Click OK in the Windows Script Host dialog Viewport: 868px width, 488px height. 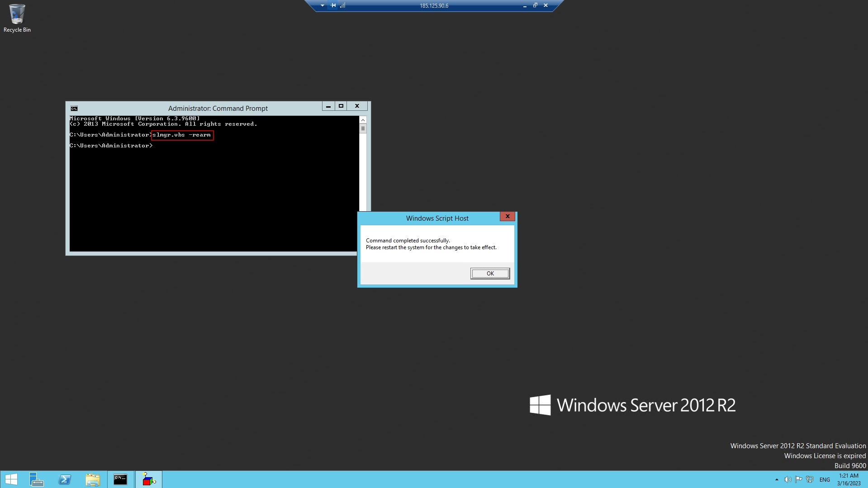point(490,274)
